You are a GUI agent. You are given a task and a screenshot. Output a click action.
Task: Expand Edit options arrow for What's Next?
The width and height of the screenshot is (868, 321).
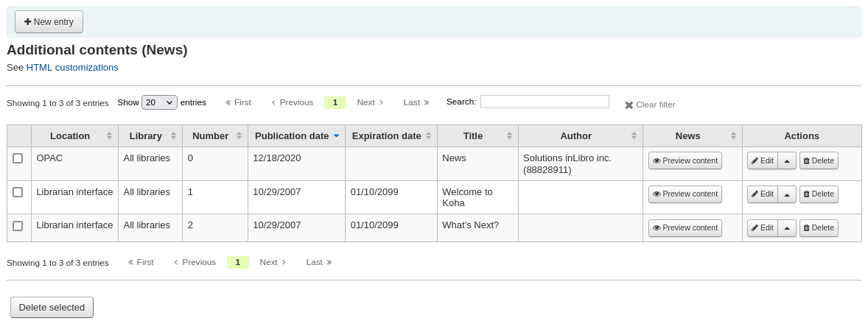pos(787,228)
